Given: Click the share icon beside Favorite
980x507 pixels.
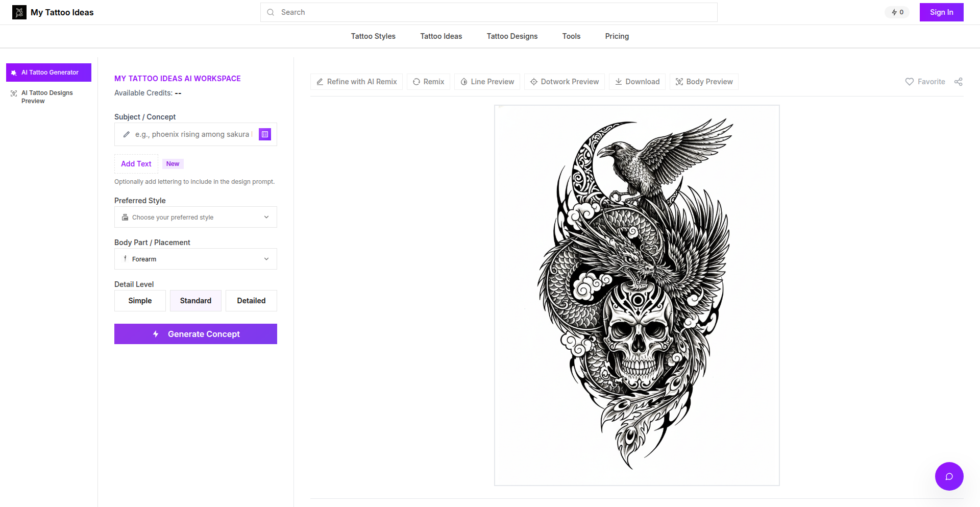Looking at the screenshot, I should [959, 82].
